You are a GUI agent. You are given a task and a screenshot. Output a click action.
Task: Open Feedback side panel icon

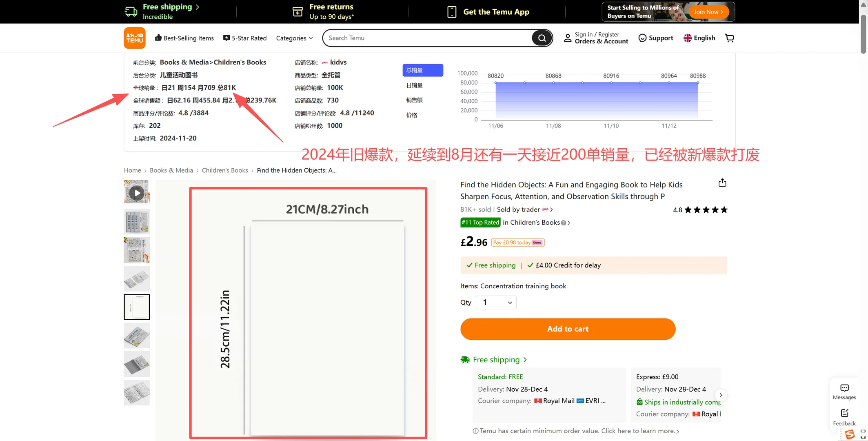tap(844, 417)
